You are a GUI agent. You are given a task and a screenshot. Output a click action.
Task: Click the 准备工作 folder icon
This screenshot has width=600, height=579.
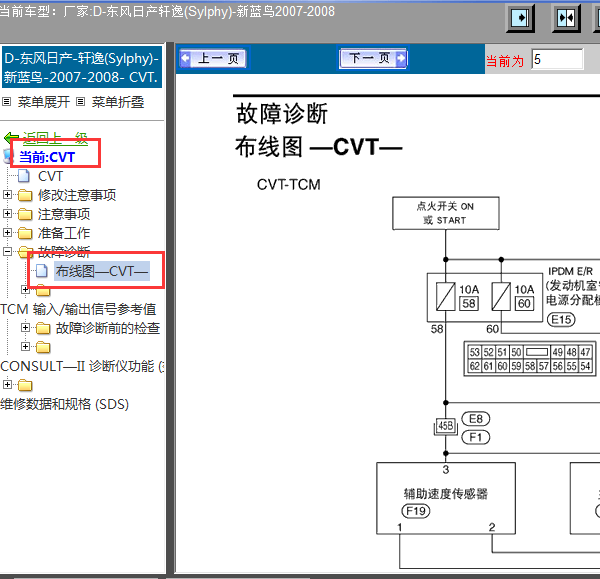25,233
